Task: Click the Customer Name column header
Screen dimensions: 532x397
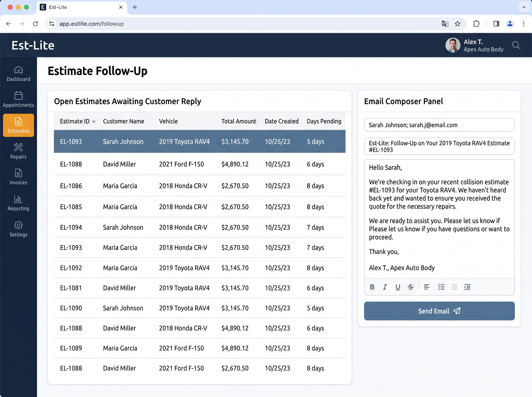Action: [123, 121]
